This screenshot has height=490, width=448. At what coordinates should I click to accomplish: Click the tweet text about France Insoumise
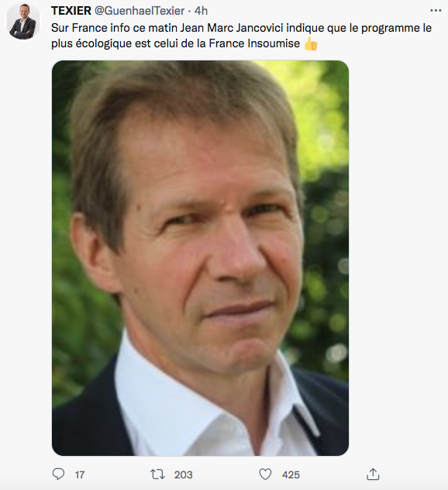(x=241, y=36)
